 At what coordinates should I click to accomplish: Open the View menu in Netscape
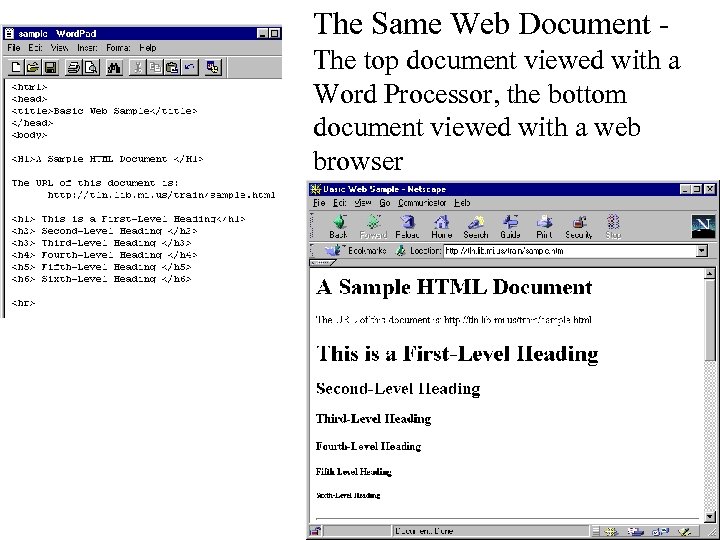[363, 202]
